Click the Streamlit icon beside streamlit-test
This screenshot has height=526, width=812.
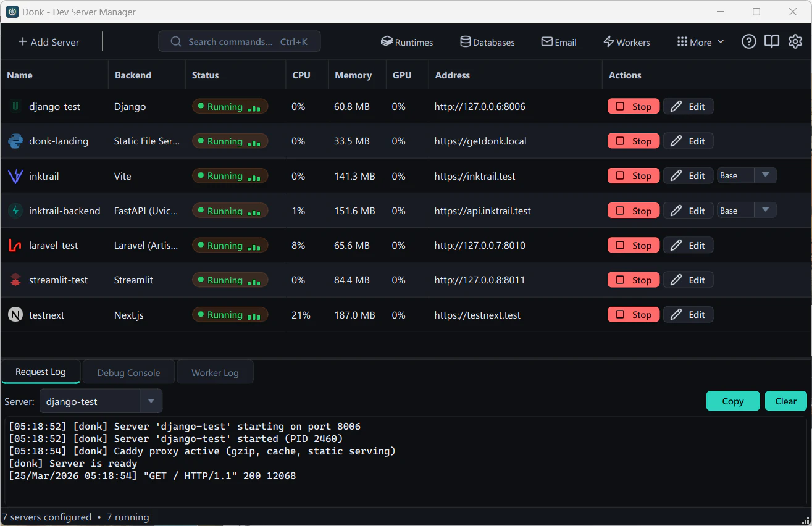pos(15,280)
